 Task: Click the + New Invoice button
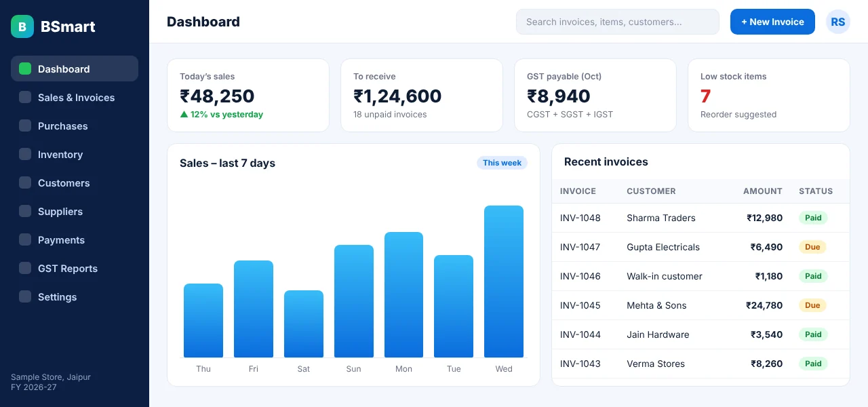click(772, 22)
